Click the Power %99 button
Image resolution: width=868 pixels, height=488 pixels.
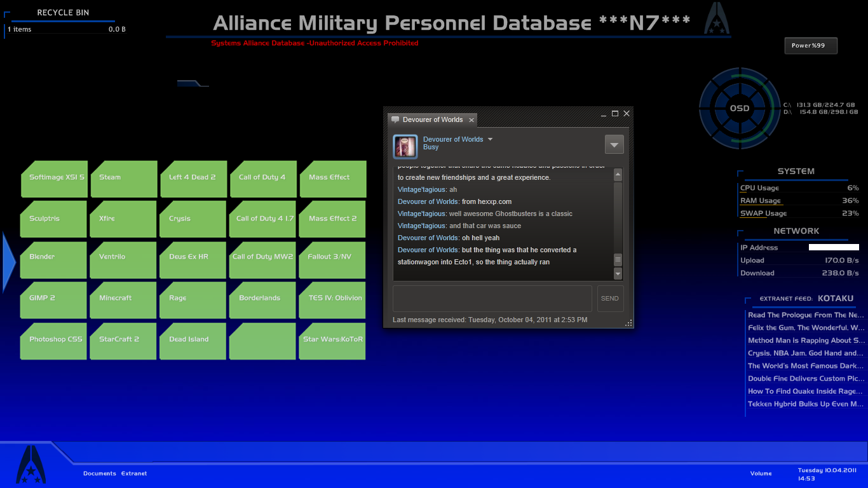point(811,46)
